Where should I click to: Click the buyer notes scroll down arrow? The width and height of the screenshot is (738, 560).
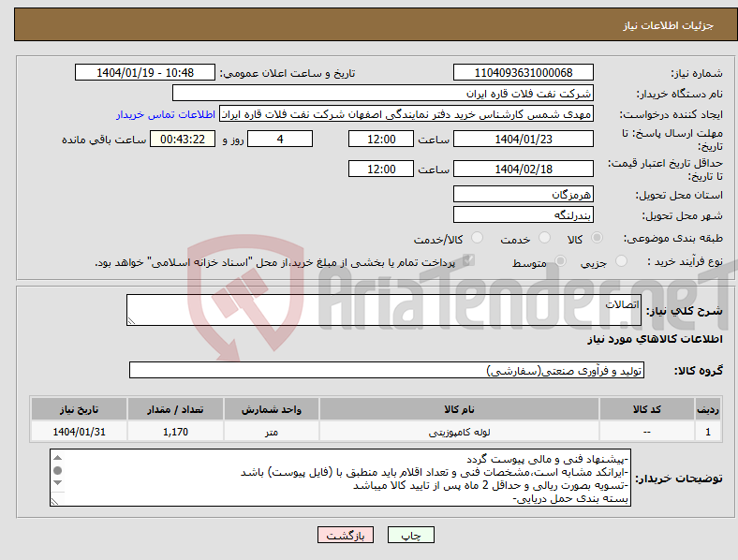pos(57,483)
